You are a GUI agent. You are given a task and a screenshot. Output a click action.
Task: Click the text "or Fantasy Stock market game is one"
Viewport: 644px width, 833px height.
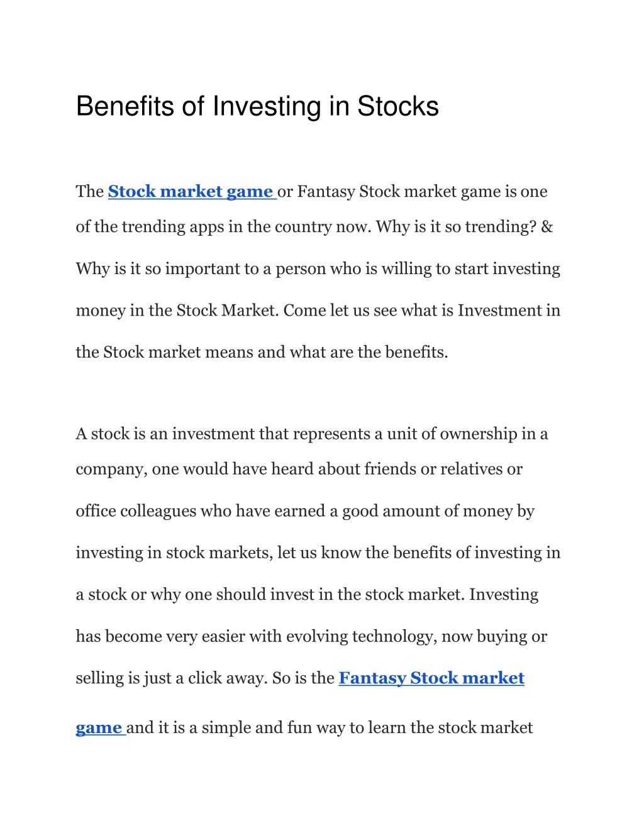[413, 192]
